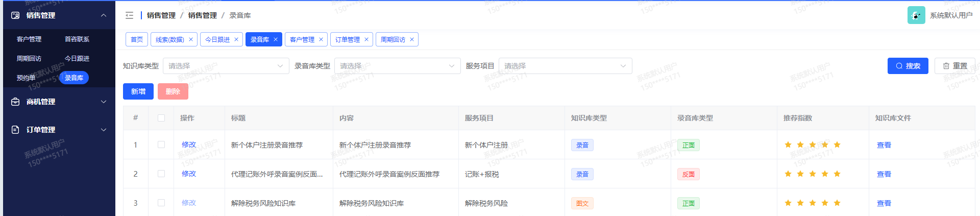The image size is (980, 216).
Task: Click the user avatar icon
Action: (x=916, y=15)
